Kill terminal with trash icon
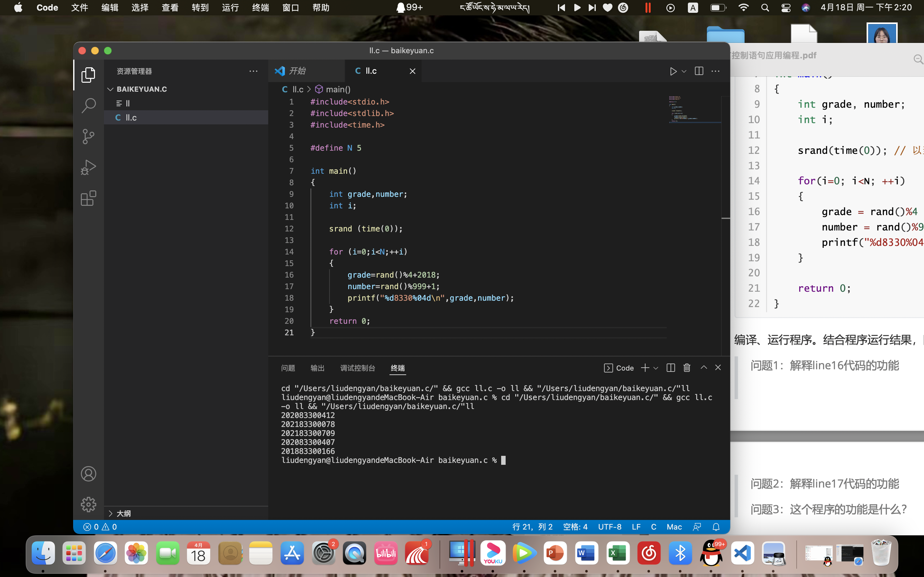The height and width of the screenshot is (577, 924). coord(687,367)
